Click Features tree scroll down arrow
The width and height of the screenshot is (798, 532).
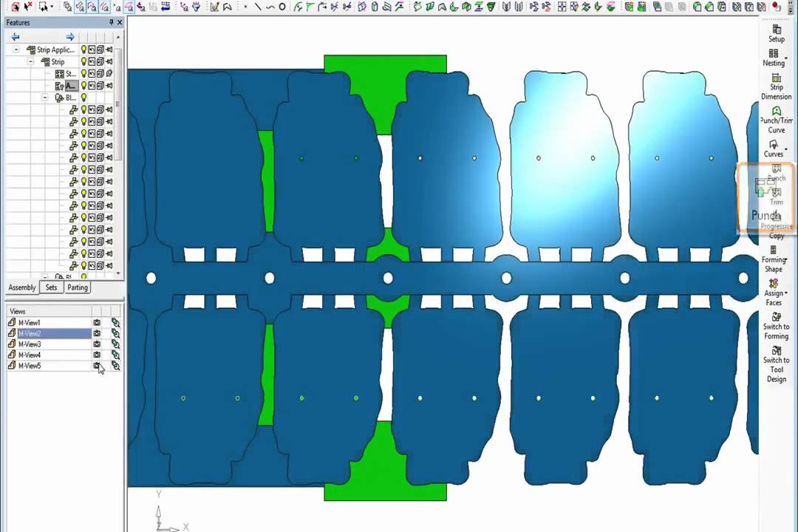tap(118, 273)
